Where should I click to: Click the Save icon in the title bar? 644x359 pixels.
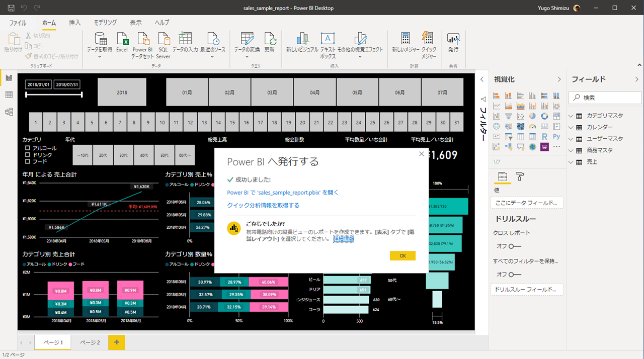click(11, 8)
